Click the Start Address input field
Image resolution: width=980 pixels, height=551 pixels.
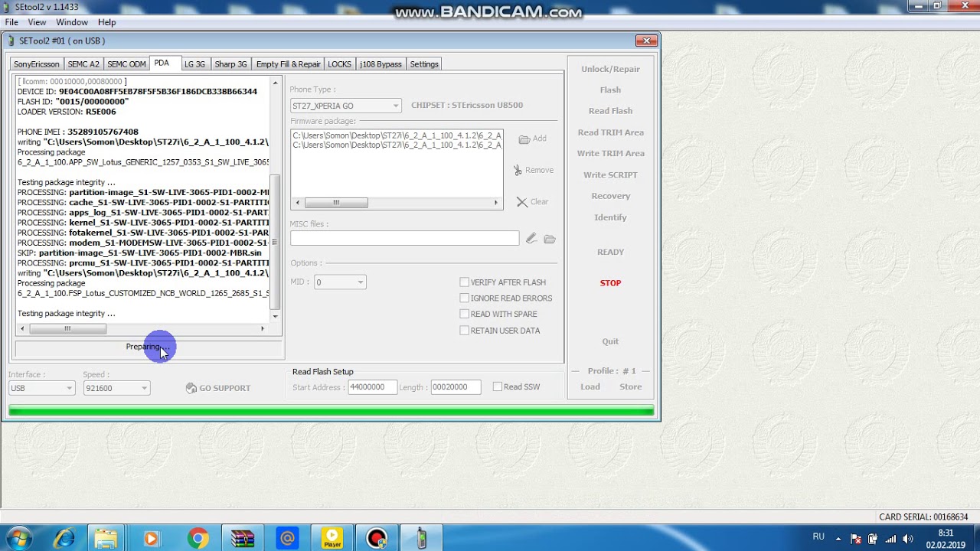click(x=372, y=387)
